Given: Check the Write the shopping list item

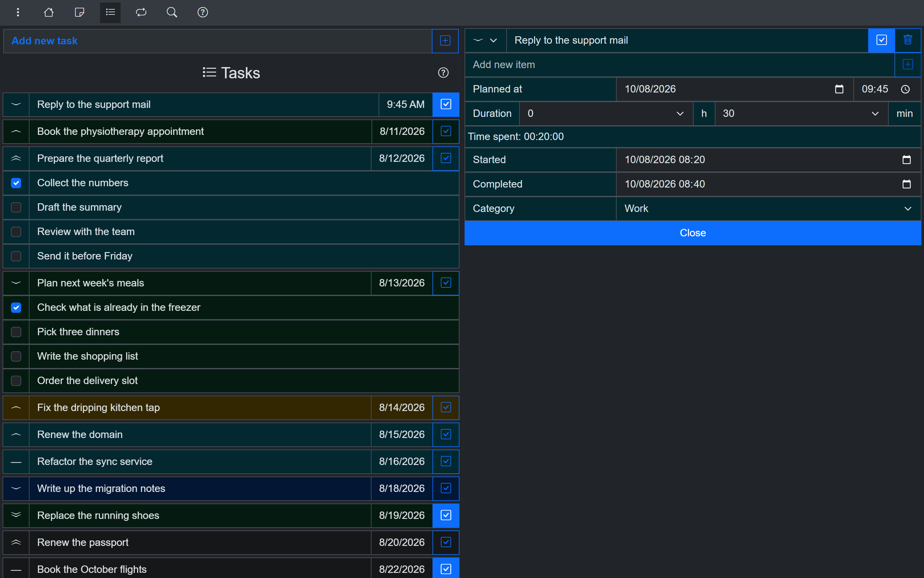Looking at the screenshot, I should pyautogui.click(x=16, y=357).
